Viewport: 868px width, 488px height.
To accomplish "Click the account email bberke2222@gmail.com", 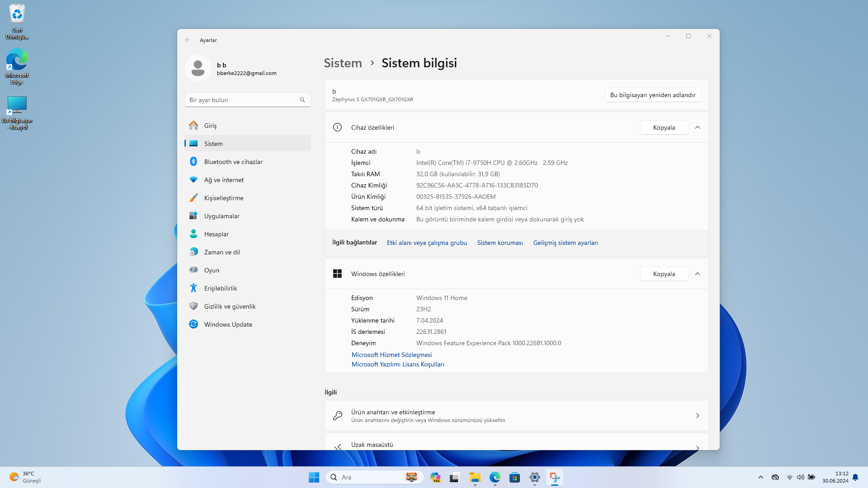I will click(x=246, y=73).
